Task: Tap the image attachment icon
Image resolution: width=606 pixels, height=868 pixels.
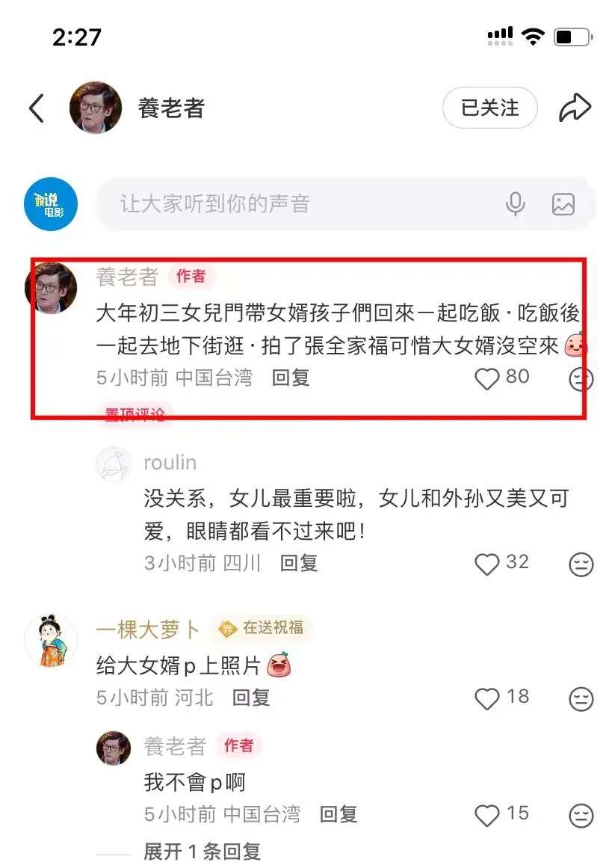Action: pyautogui.click(x=563, y=204)
